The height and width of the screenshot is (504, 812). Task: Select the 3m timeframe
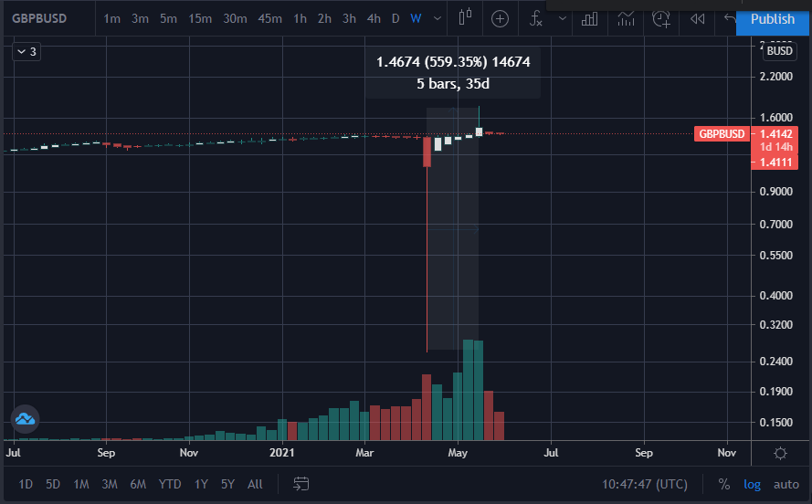(140, 18)
